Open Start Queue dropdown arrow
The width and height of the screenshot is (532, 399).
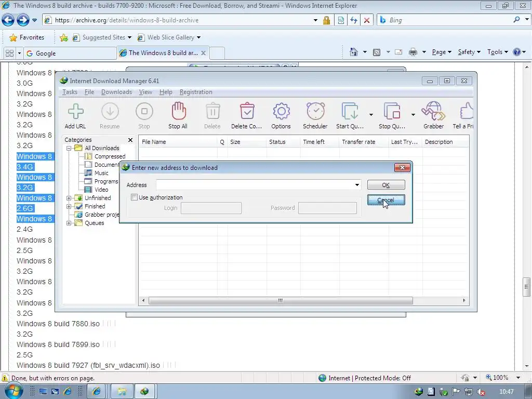(x=371, y=115)
